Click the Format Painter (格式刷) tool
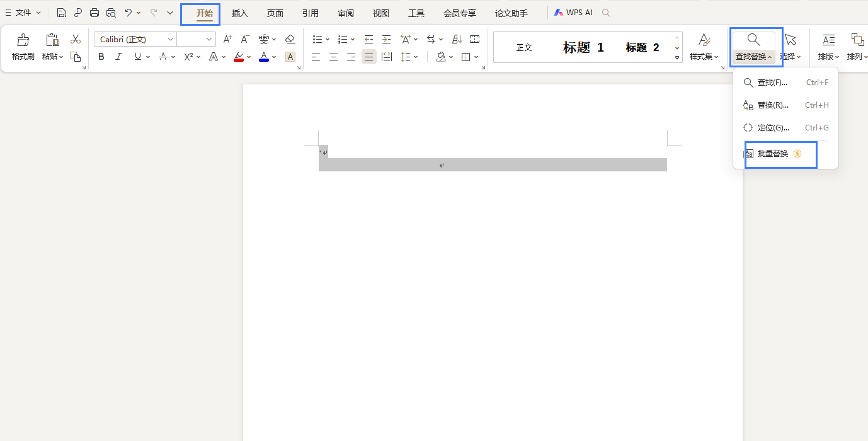 [23, 47]
